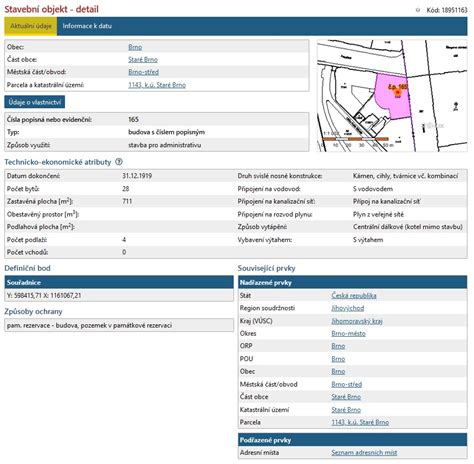Select the Počet bytů value 28
The width and height of the screenshot is (474, 464).
126,189
